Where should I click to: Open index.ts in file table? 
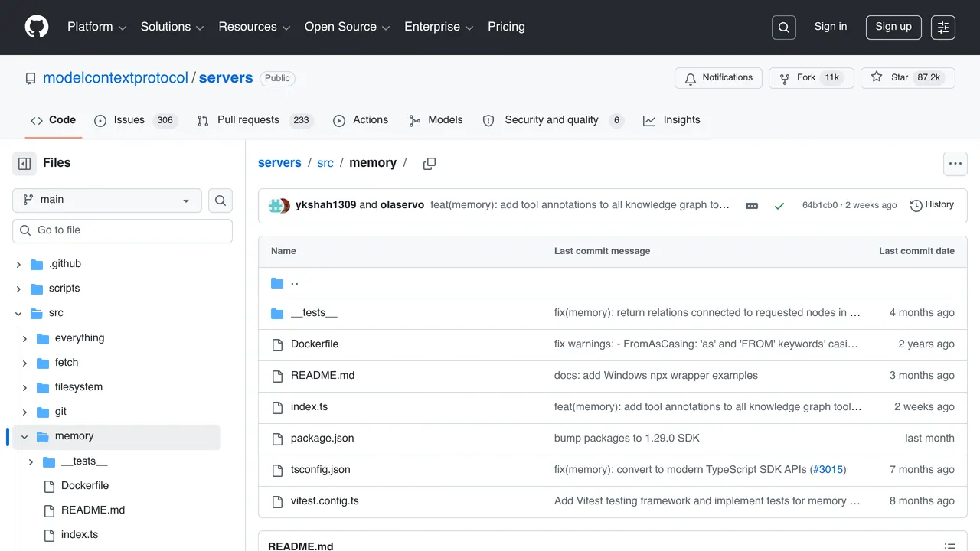click(x=309, y=407)
